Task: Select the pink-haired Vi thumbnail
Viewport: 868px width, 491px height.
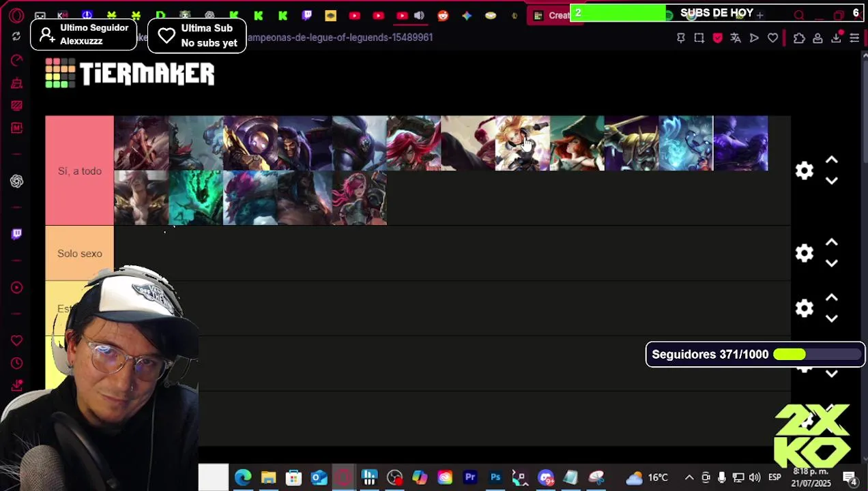Action: 360,198
